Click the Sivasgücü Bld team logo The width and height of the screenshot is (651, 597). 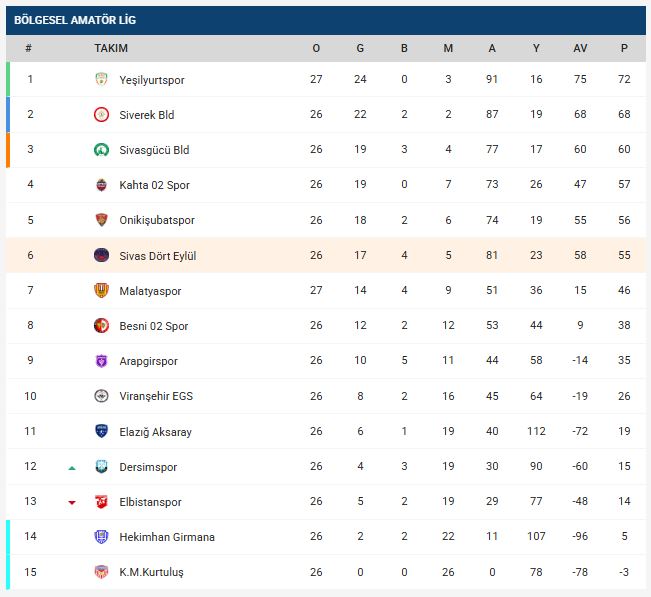100,150
